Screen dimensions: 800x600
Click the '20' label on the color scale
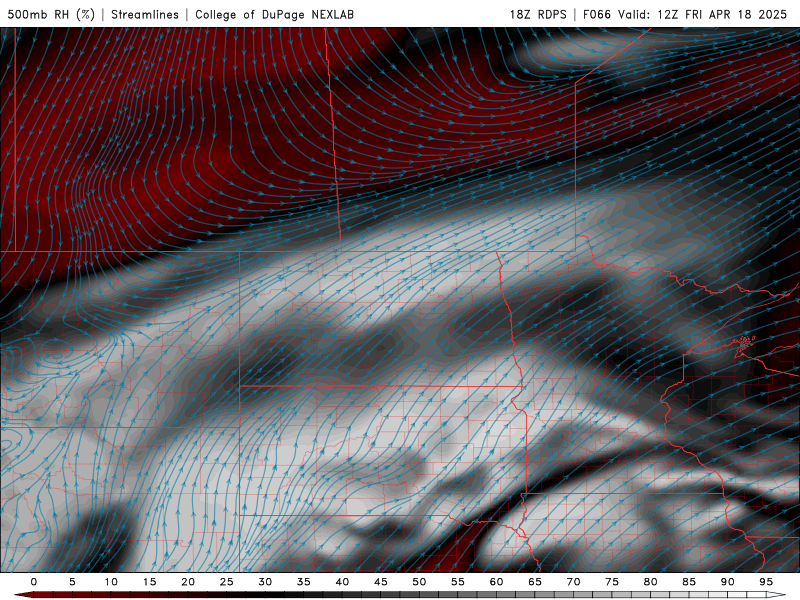click(188, 582)
